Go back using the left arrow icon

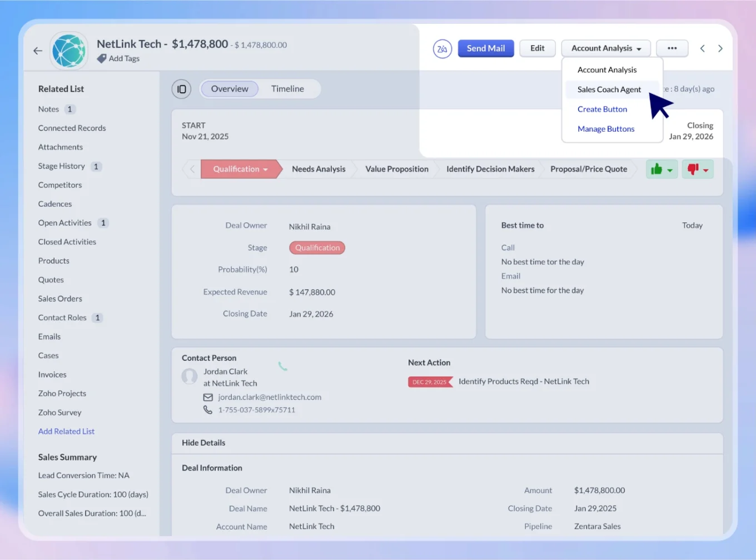(38, 51)
